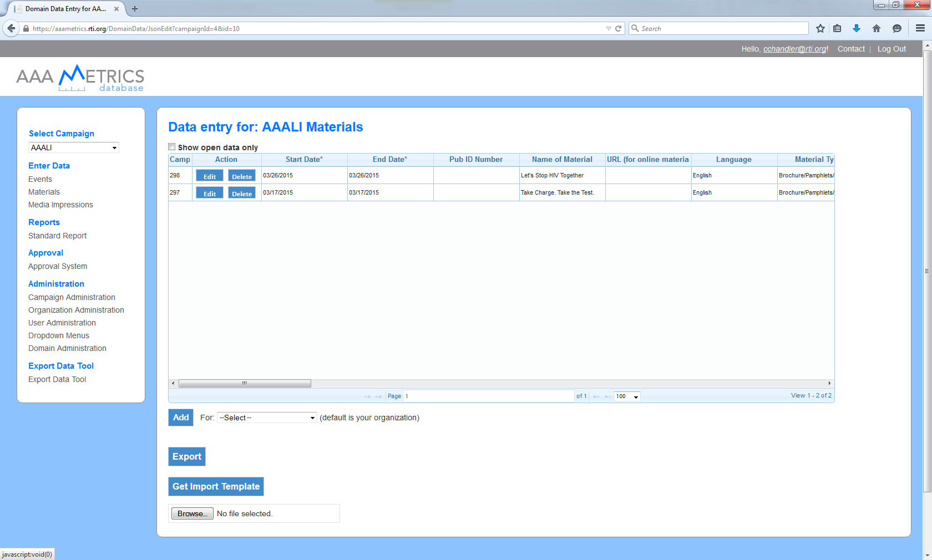Go to previous page pager icon

click(378, 396)
